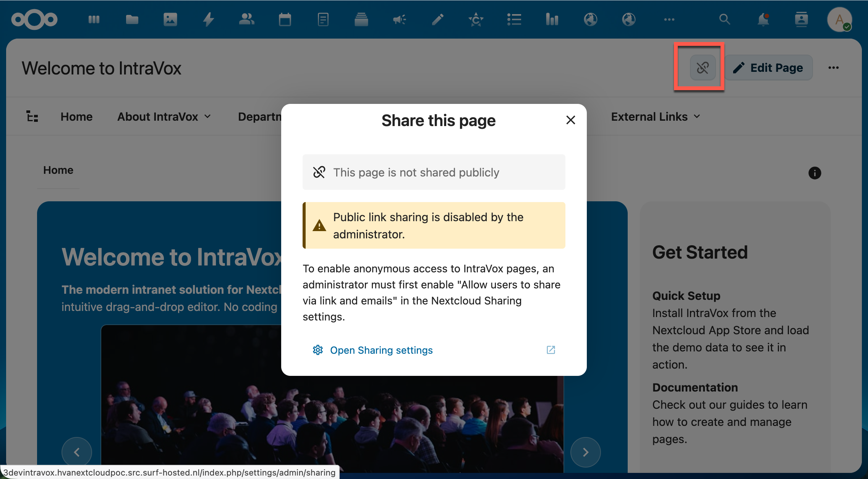Open the pencil app icon in top bar
Viewport: 868px width, 479px height.
tap(438, 19)
